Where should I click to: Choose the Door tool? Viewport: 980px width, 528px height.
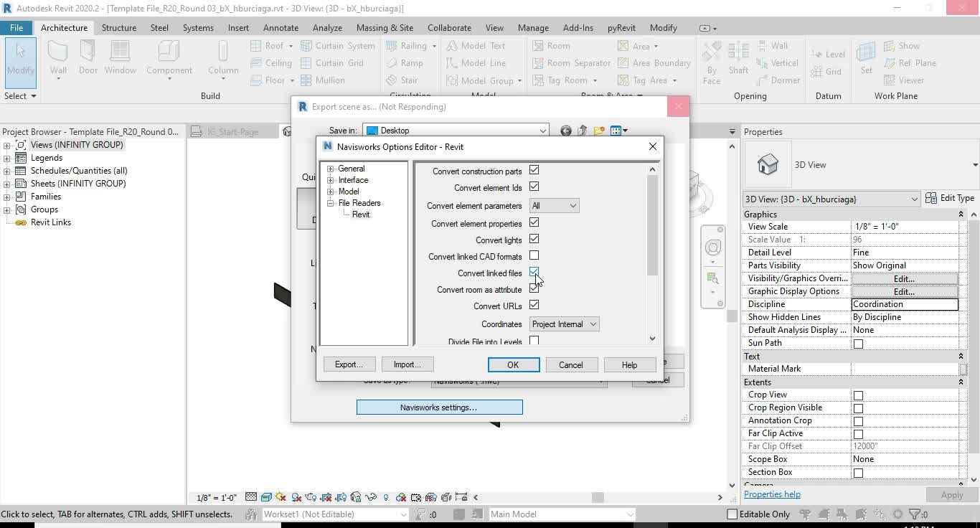point(88,57)
